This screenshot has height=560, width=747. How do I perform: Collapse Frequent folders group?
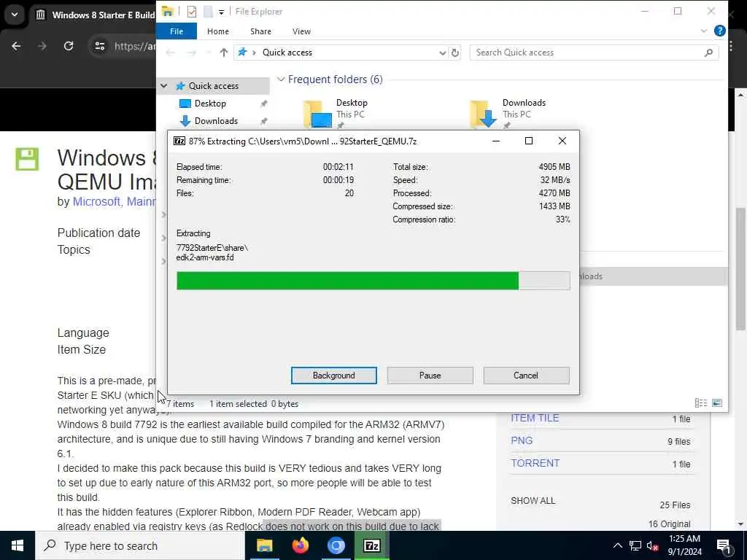(281, 79)
